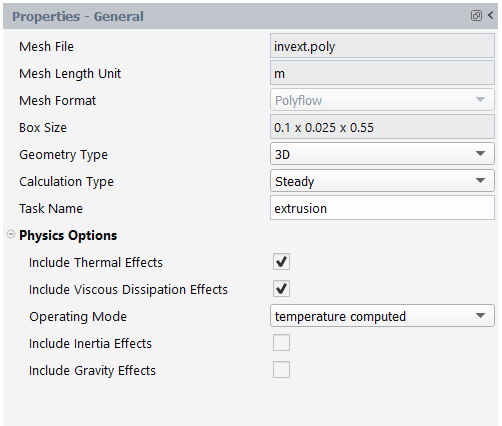
Task: Open the Calculation Type dropdown showing Steady
Action: 382,181
